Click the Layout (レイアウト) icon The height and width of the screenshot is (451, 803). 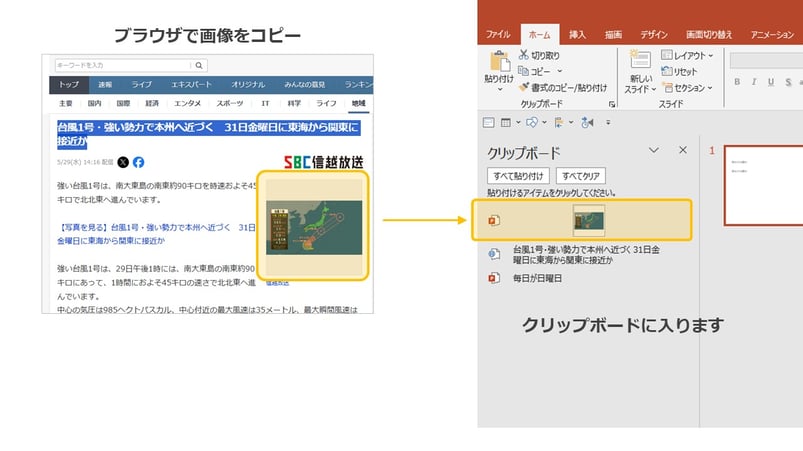pyautogui.click(x=666, y=55)
